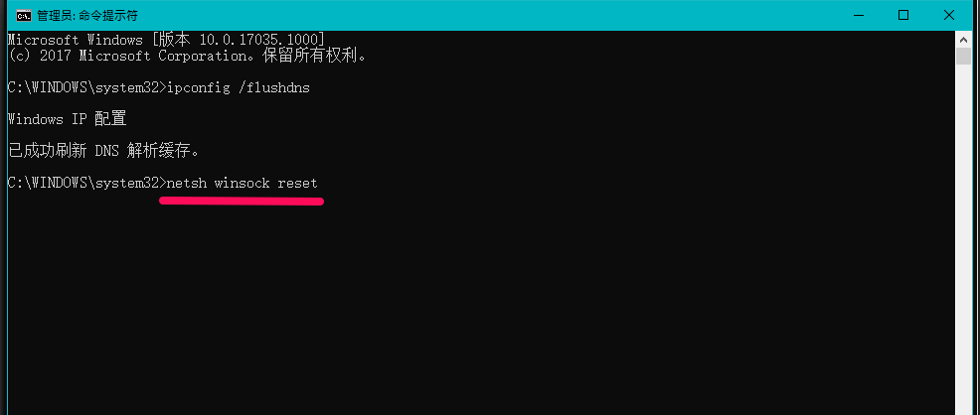
Task: Click the Microsoft Windows version line
Action: 166,40
